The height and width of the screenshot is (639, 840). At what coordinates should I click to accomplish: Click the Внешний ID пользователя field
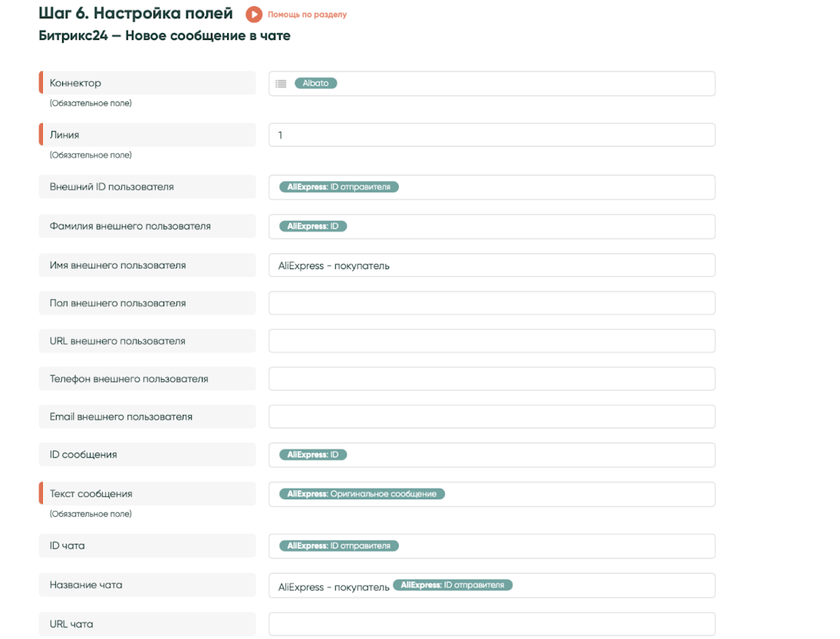pyautogui.click(x=492, y=187)
